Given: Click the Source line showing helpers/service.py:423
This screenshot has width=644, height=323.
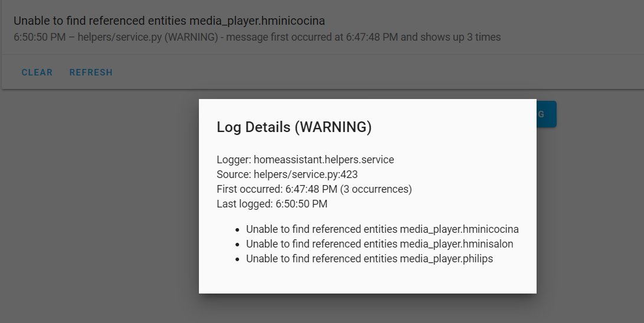Looking at the screenshot, I should pyautogui.click(x=287, y=174).
